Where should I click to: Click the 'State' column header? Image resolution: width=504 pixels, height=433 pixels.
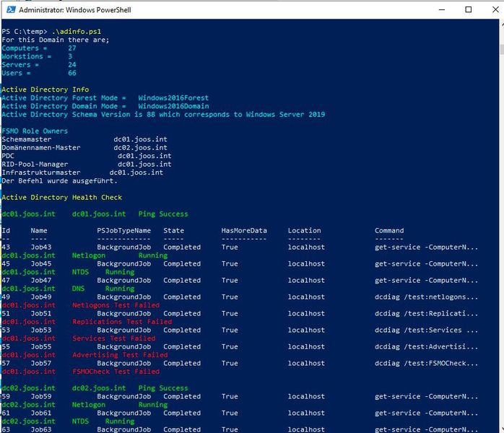point(173,231)
